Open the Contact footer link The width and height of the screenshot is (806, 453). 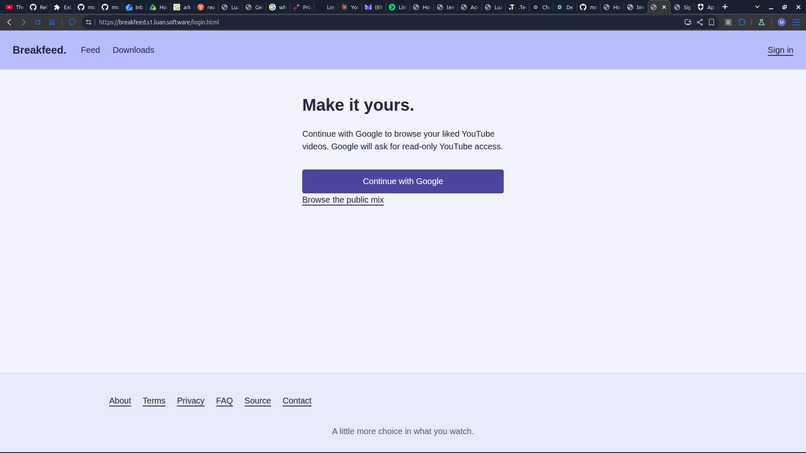[297, 401]
